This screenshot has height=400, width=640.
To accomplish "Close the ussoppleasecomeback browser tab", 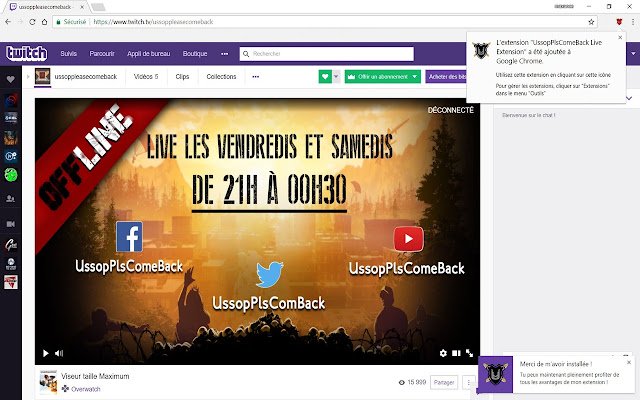I will pos(82,7).
